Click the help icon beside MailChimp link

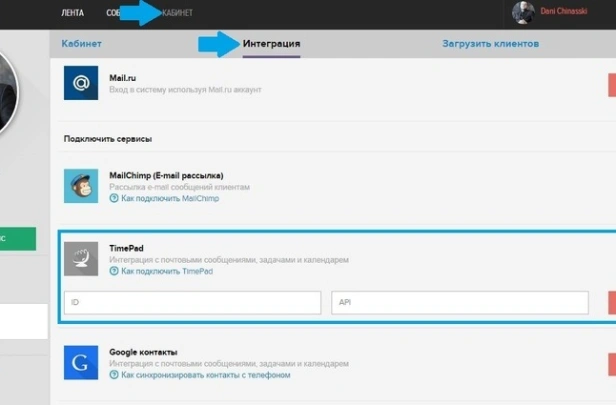point(114,198)
